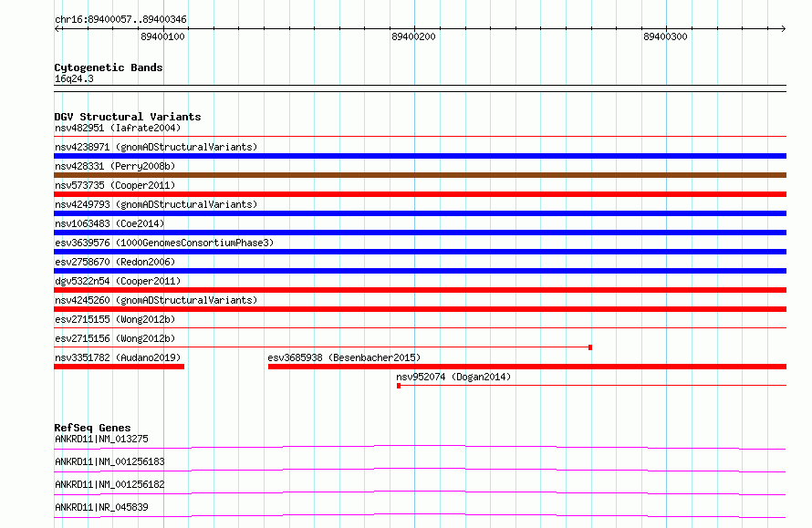Click the ANKRD11|NM_013275 gene label
The height and width of the screenshot is (528, 812).
point(101,439)
